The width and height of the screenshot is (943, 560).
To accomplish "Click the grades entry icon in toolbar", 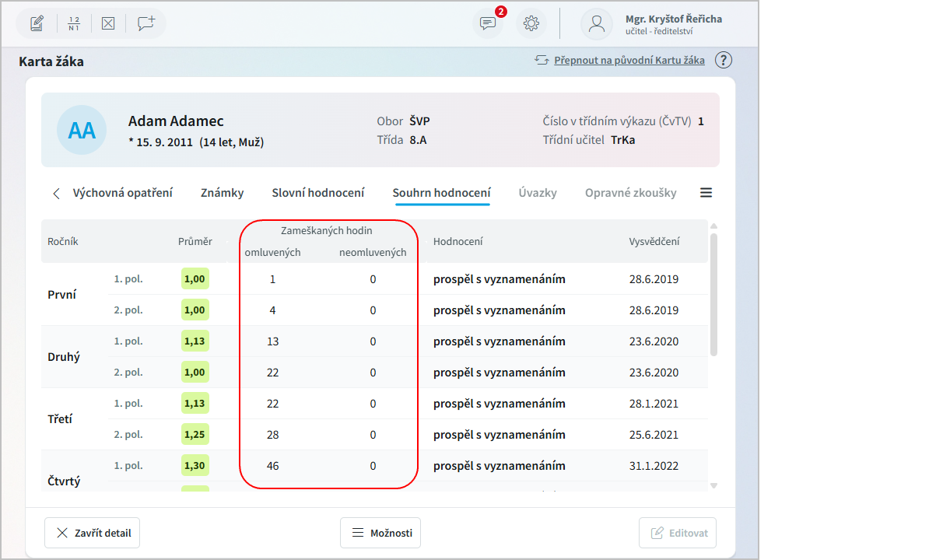I will (x=74, y=23).
